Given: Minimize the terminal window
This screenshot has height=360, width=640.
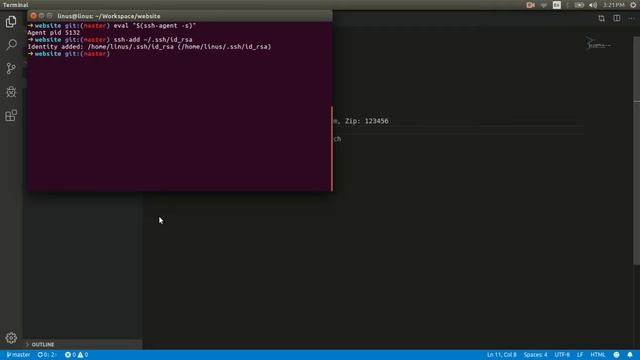Looking at the screenshot, I should [x=42, y=16].
